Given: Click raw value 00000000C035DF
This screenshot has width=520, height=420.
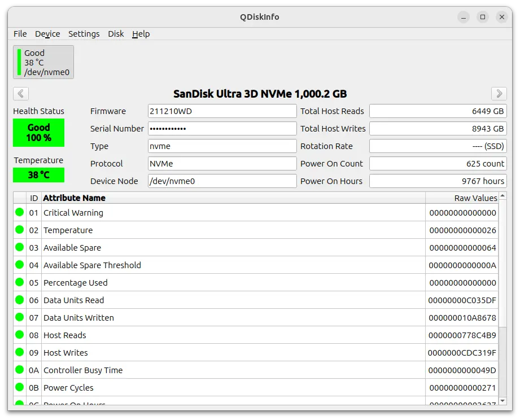Looking at the screenshot, I should click(x=462, y=300).
